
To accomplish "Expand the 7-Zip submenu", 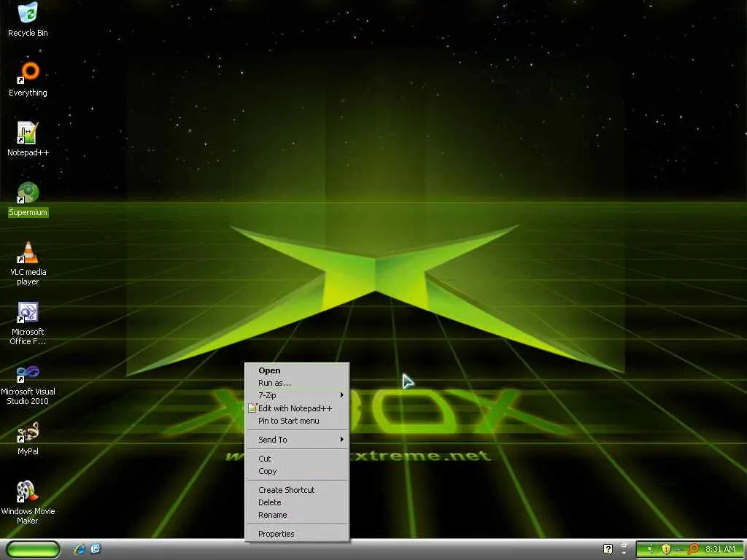I will (297, 395).
